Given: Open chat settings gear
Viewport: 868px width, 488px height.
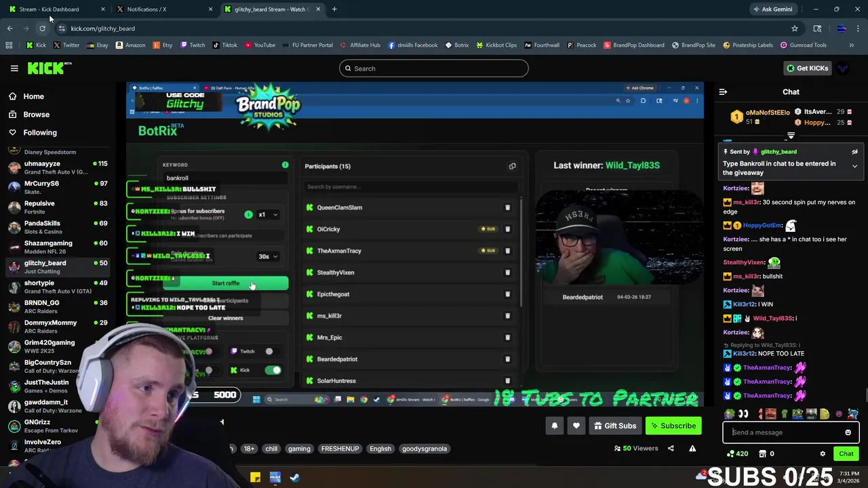Looking at the screenshot, I should click(823, 453).
